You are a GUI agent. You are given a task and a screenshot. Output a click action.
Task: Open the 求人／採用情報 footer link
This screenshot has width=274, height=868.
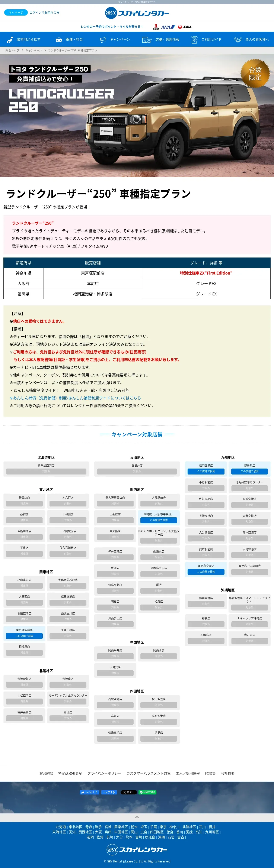(188, 773)
